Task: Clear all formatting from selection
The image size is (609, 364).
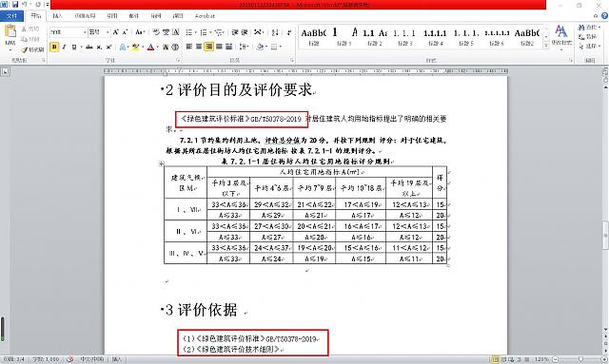Action: (x=156, y=32)
